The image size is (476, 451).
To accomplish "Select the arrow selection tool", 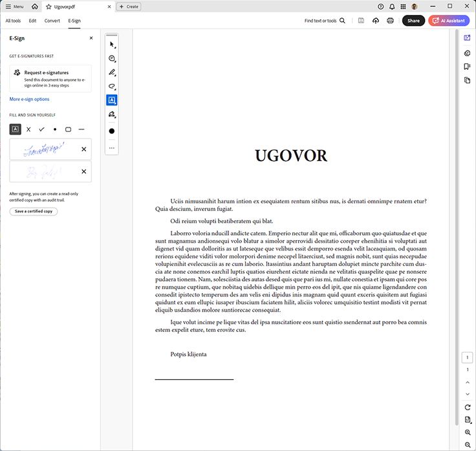I will (112, 45).
